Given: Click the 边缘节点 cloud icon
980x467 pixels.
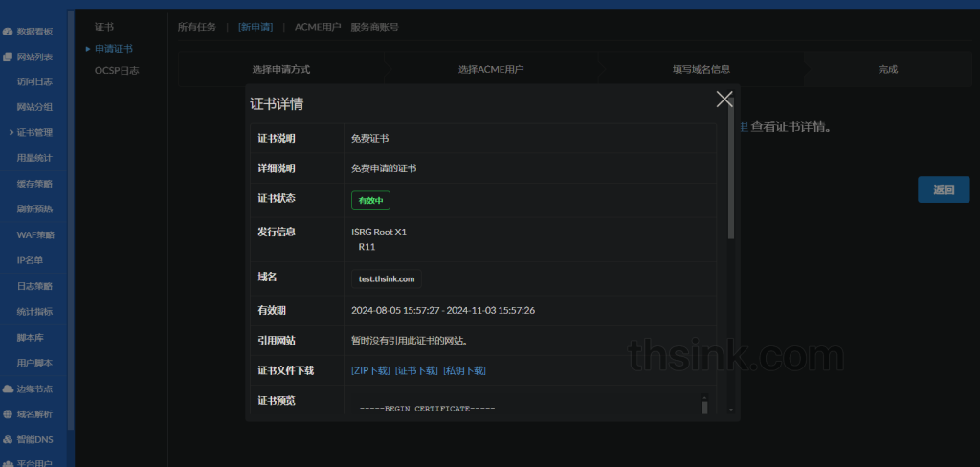Looking at the screenshot, I should (x=8, y=389).
